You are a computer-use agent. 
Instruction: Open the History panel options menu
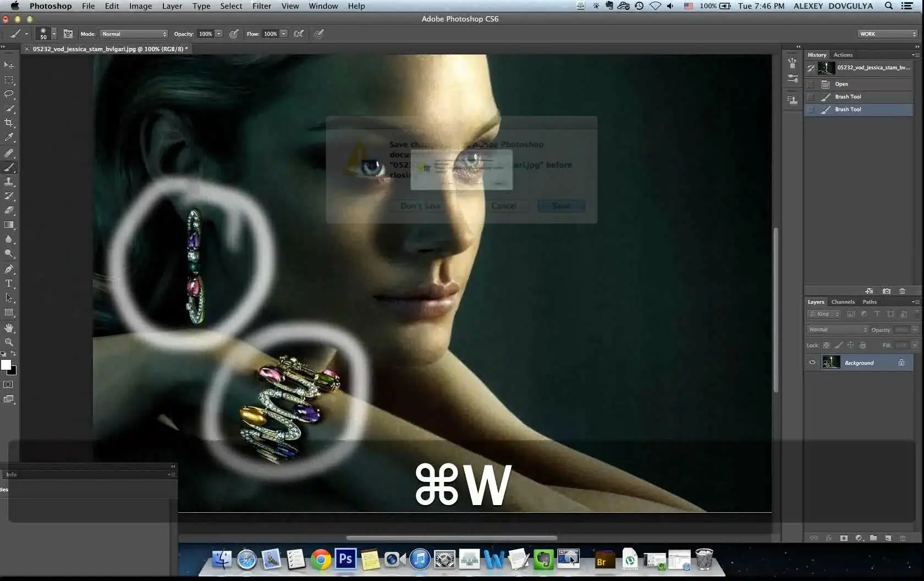pyautogui.click(x=915, y=55)
